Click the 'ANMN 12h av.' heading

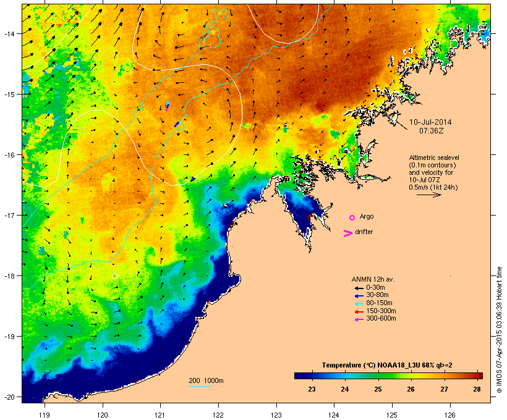[373, 279]
